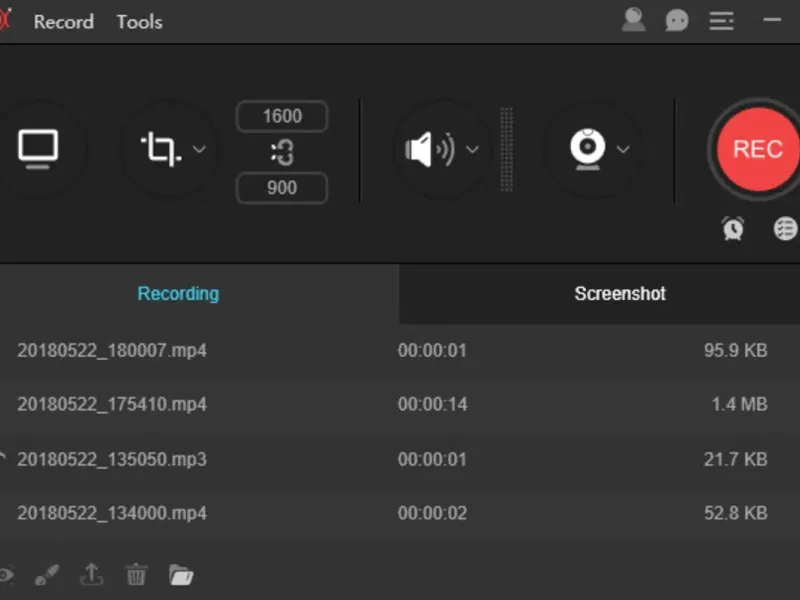This screenshot has width=800, height=600.
Task: Adjust the audio volume level meter
Action: point(506,149)
